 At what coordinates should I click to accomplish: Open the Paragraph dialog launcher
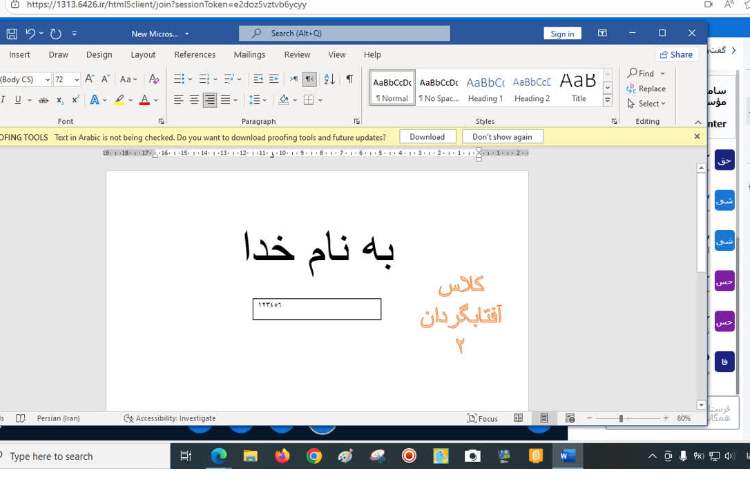click(356, 121)
